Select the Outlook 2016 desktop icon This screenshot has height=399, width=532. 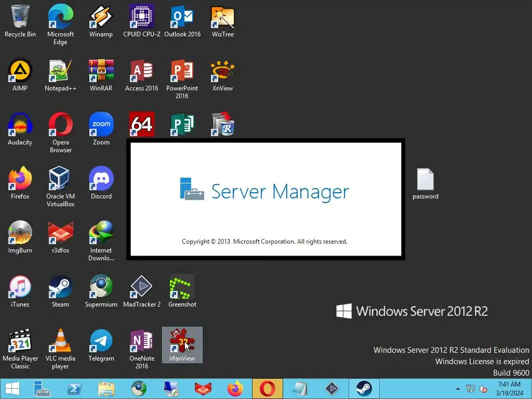(x=182, y=21)
